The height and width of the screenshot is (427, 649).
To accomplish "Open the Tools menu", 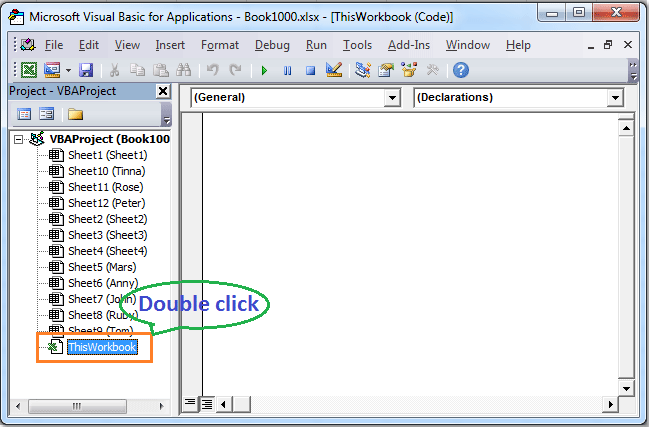I will [x=357, y=45].
